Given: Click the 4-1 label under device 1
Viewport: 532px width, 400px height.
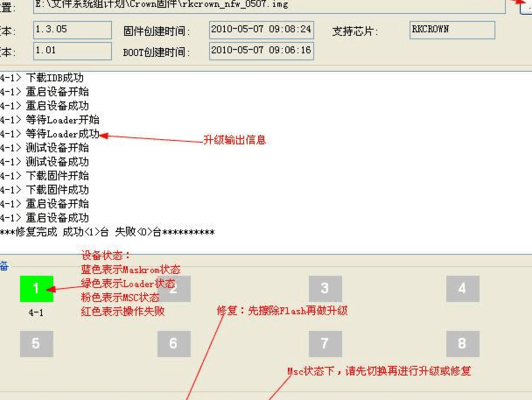Looking at the screenshot, I should (x=36, y=312).
